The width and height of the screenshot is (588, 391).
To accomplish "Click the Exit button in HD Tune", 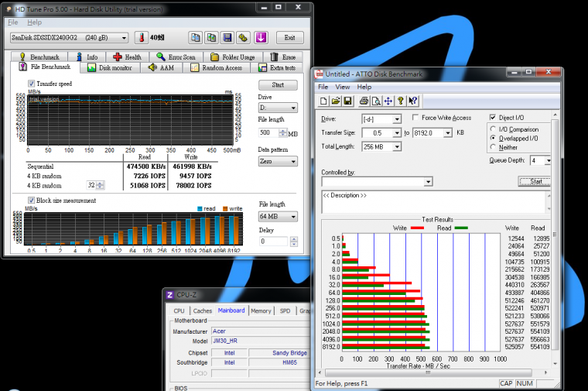I will pyautogui.click(x=289, y=37).
